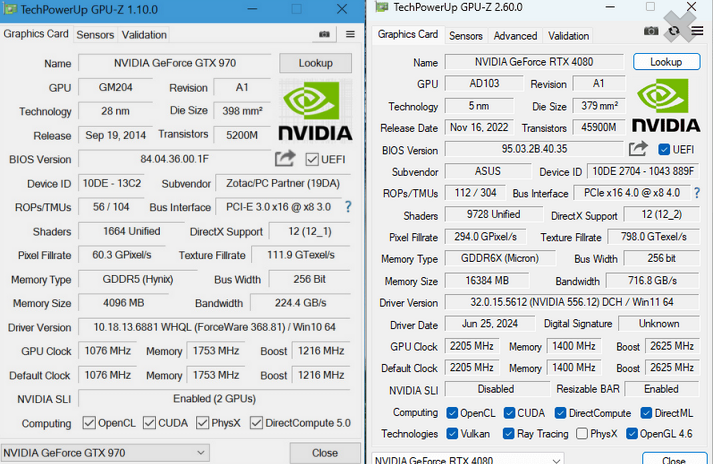Click the BIOS share icon in GPU-Z 2.60.0
This screenshot has height=464, width=713.
(638, 149)
